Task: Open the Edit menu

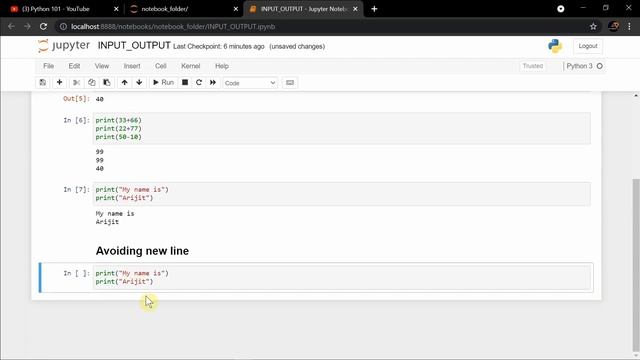Action: click(x=74, y=66)
